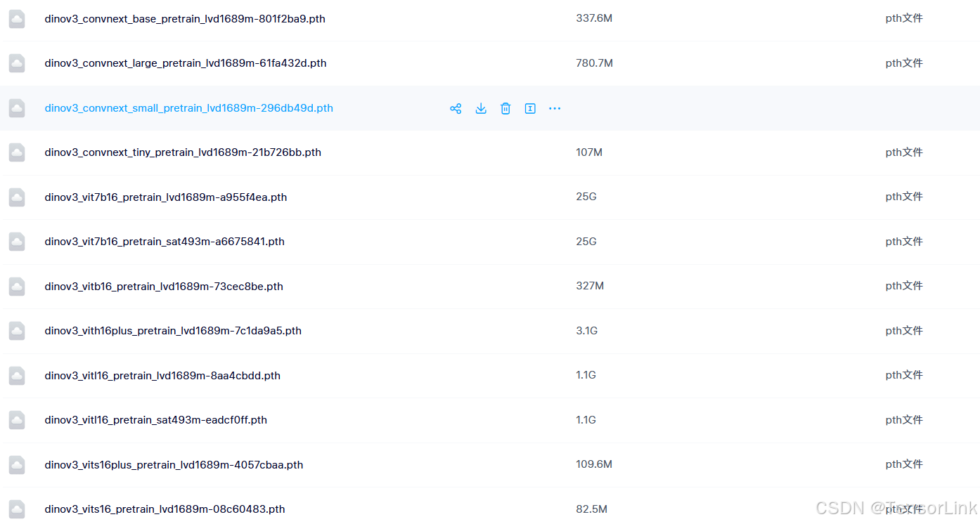980x524 pixels.
Task: Open dinov3_convnext_tiny_pretrain_lvd1689m-21b726bb.pth
Action: tap(183, 152)
